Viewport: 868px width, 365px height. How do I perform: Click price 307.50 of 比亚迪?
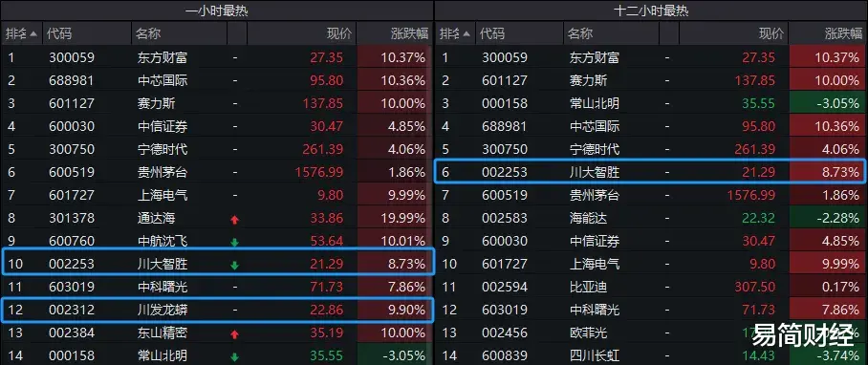tap(755, 287)
